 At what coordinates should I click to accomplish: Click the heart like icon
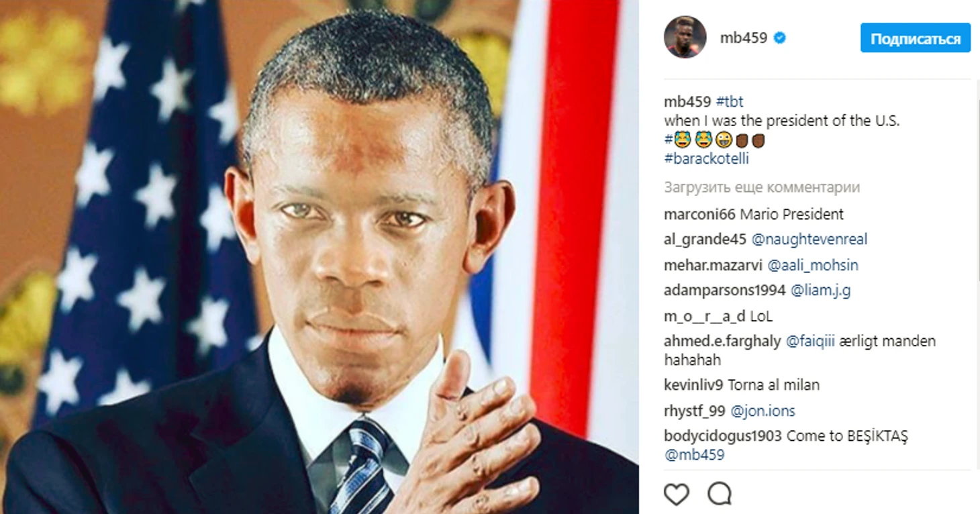pos(677,494)
